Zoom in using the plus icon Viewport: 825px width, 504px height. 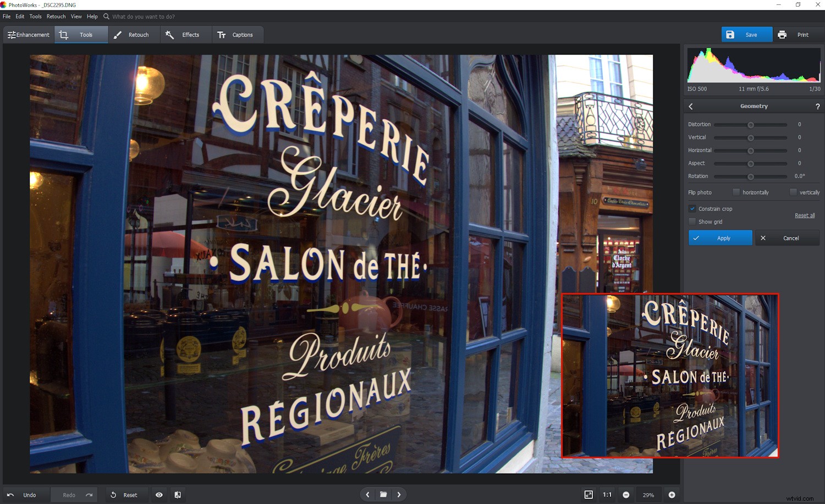[672, 495]
